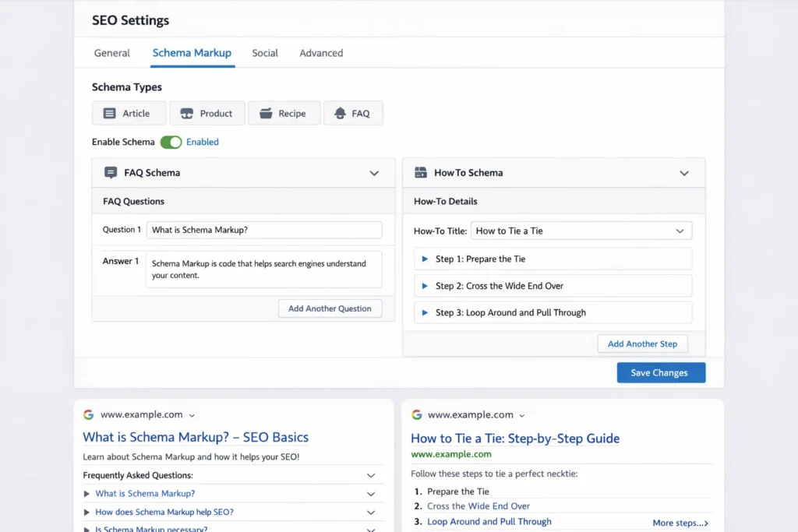Image resolution: width=798 pixels, height=532 pixels.
Task: Collapse the HowTo Schema panel chevron
Action: tap(684, 174)
